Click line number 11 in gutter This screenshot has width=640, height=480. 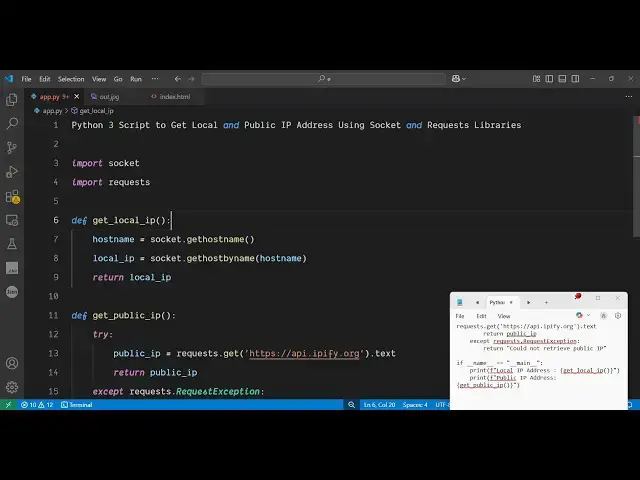point(53,316)
